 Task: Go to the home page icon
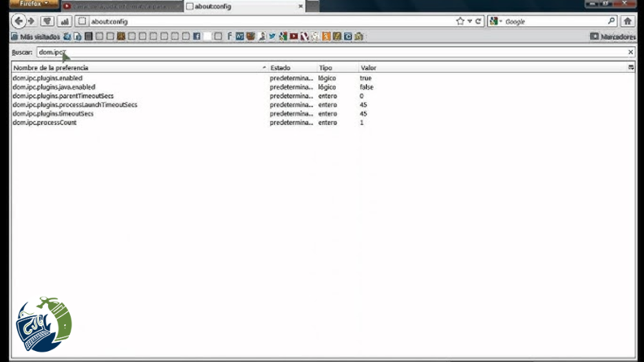(x=627, y=21)
